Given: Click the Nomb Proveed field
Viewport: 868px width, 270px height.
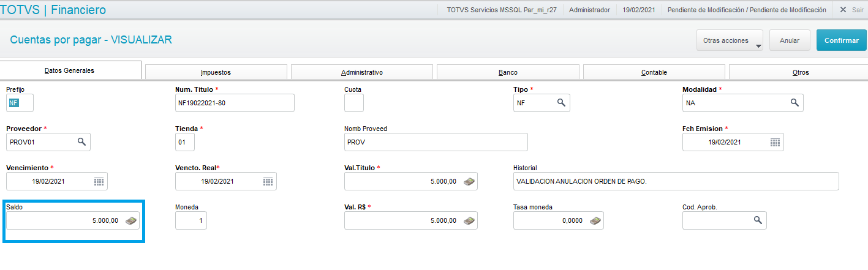Looking at the screenshot, I should (x=436, y=142).
